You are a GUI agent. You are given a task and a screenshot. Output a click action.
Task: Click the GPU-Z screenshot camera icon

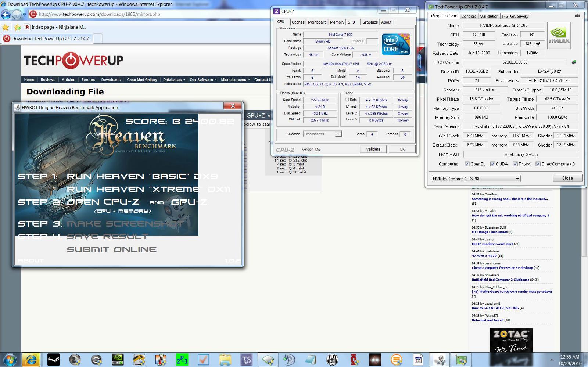577,16
